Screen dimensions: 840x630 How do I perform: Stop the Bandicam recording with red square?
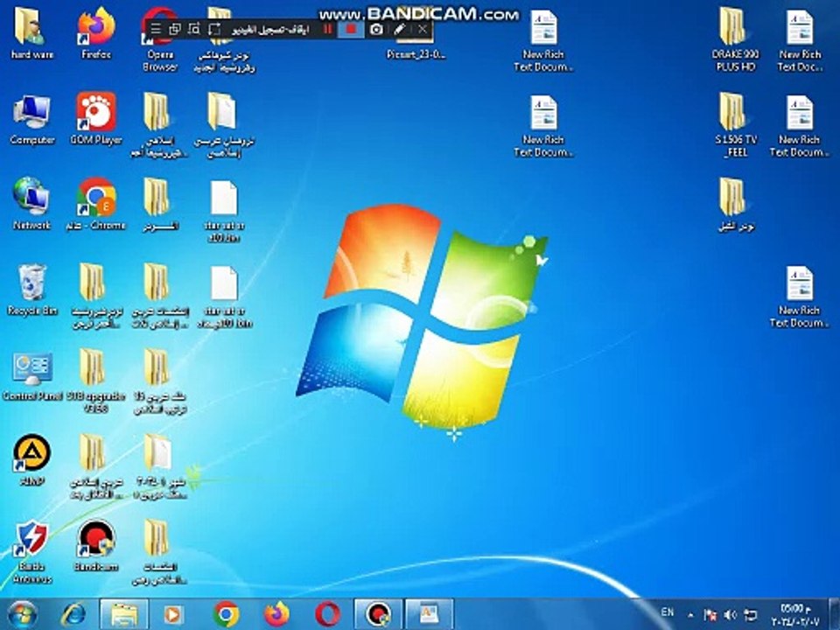click(351, 30)
